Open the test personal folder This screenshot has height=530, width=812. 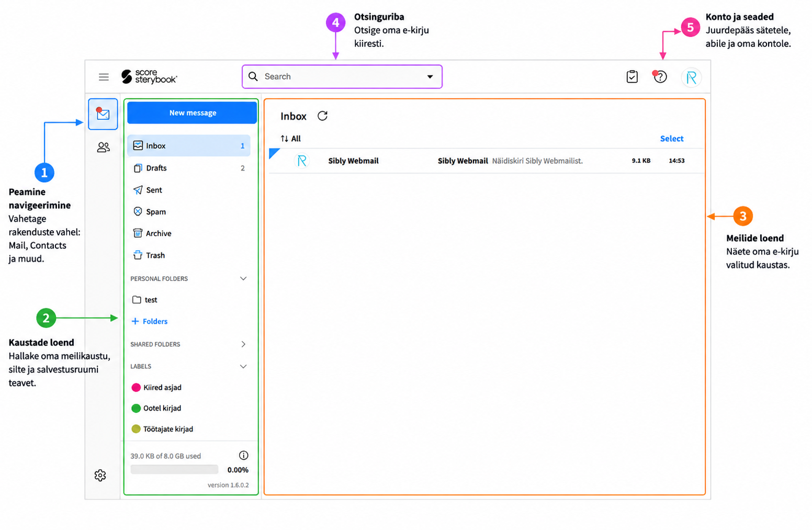tap(188, 300)
